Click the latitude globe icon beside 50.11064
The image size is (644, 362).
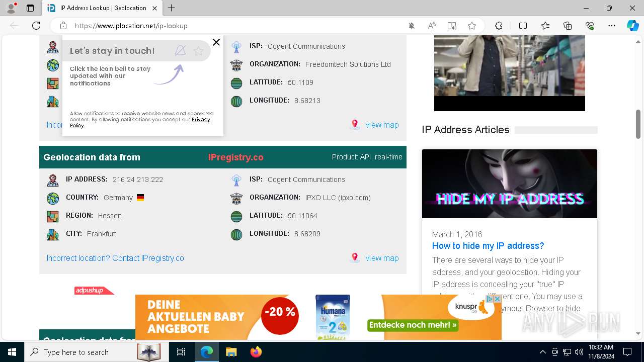pos(236,216)
